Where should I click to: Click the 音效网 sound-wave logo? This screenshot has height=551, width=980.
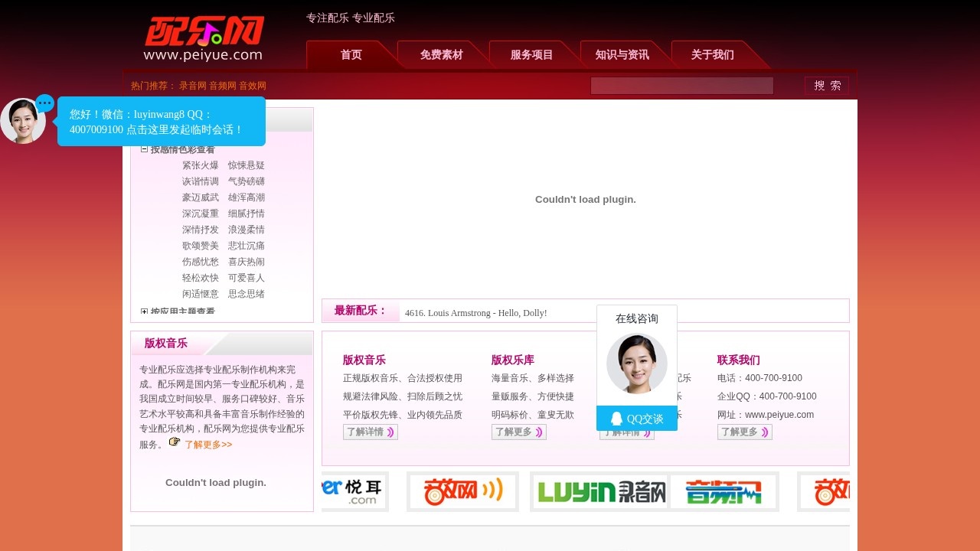tap(463, 492)
